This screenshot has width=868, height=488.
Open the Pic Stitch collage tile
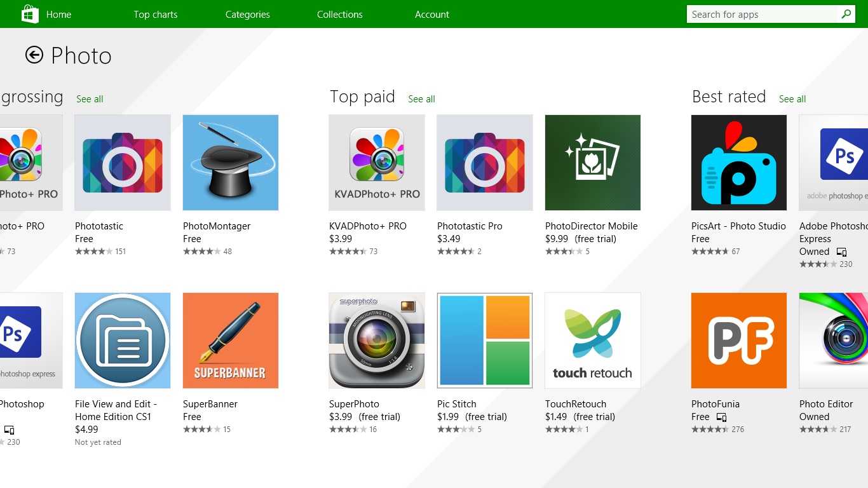click(x=485, y=341)
